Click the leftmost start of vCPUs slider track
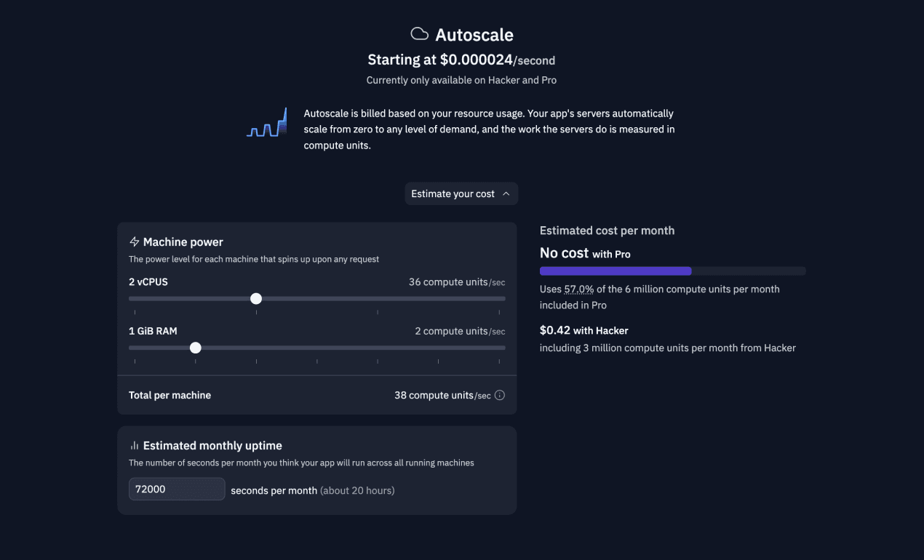 (x=131, y=298)
